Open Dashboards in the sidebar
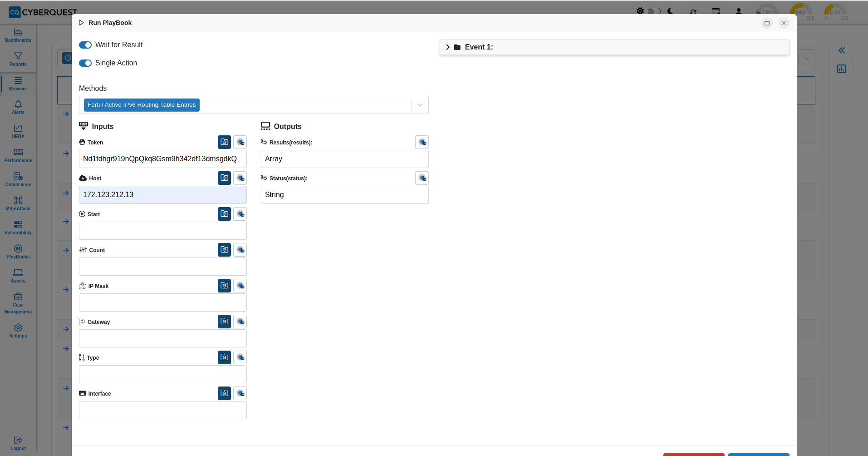 [x=18, y=35]
